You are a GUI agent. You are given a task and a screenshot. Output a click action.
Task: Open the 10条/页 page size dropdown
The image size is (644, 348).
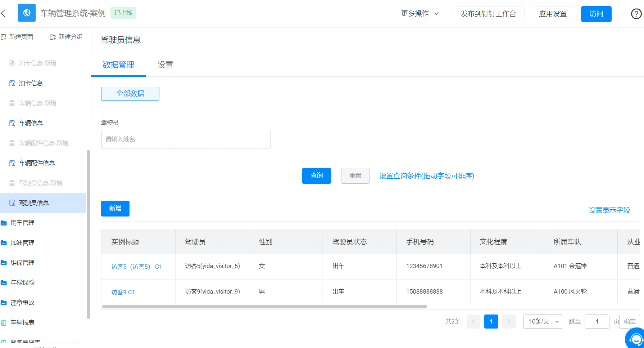543,321
